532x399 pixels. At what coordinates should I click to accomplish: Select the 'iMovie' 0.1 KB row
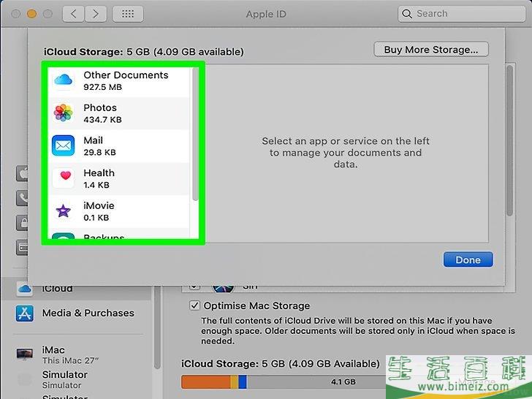tap(118, 211)
